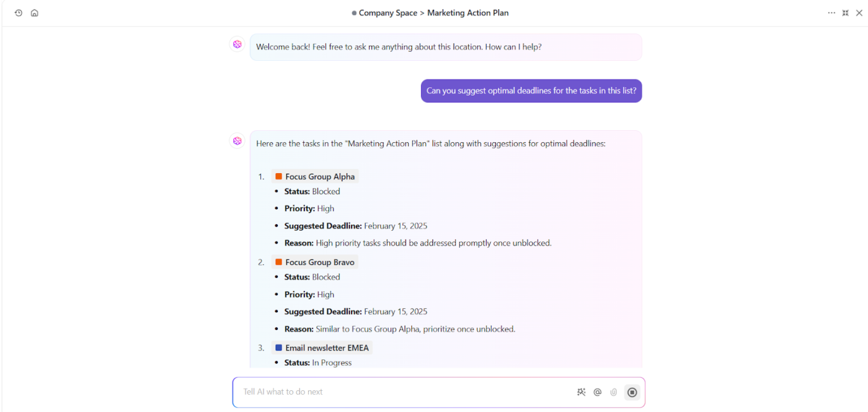Open chat history clock icon
The image size is (868, 412).
coord(19,13)
